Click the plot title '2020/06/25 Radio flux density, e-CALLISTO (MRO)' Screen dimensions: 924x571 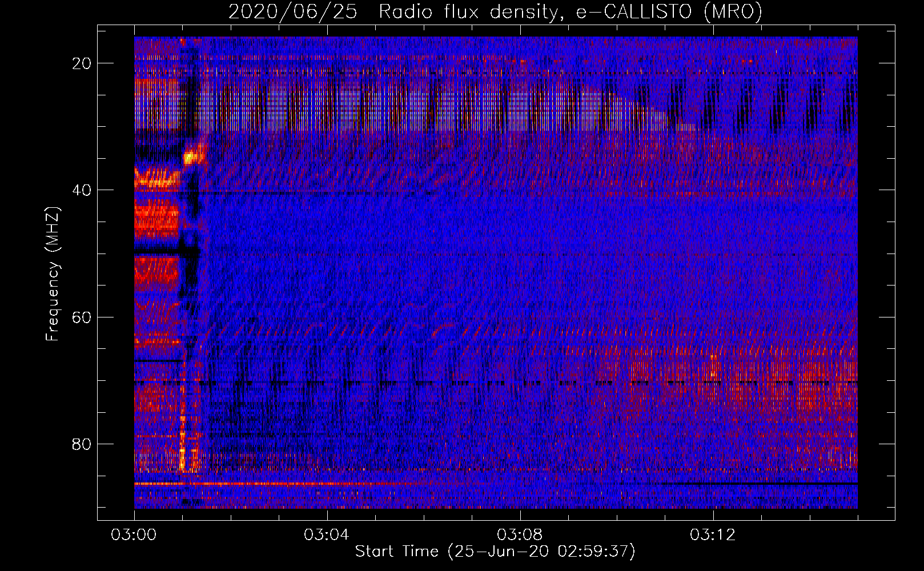[x=495, y=11]
